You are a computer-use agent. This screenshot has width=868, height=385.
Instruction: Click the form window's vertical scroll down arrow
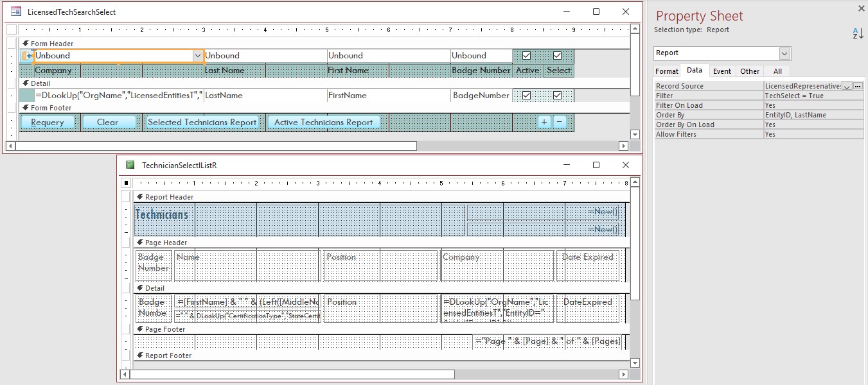click(635, 135)
